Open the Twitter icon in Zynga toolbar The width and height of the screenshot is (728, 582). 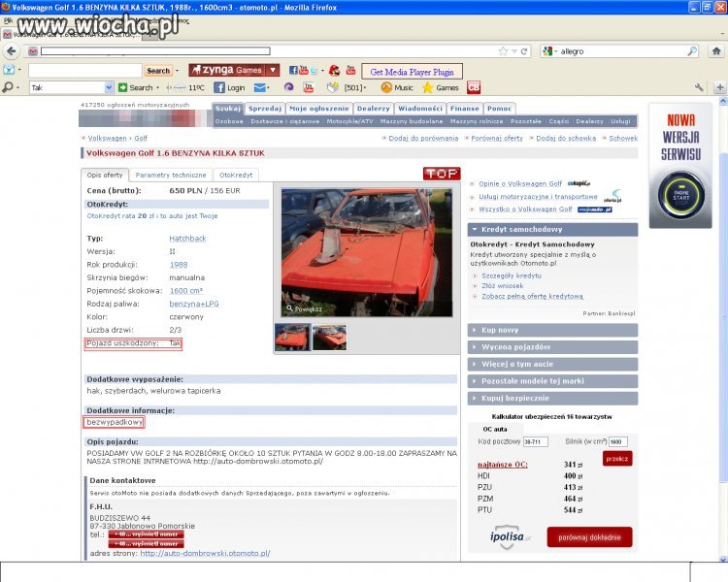tap(314, 70)
